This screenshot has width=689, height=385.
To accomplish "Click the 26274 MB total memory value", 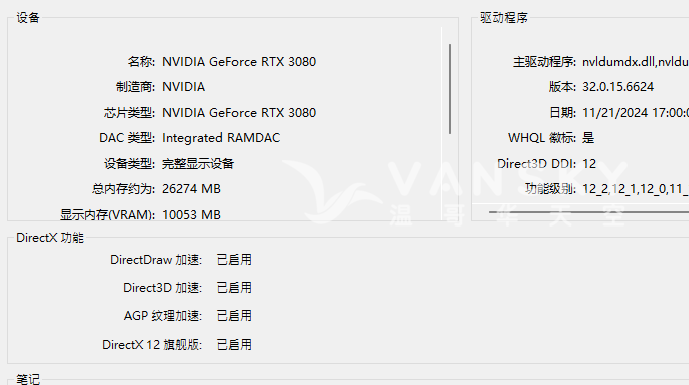I will [191, 189].
